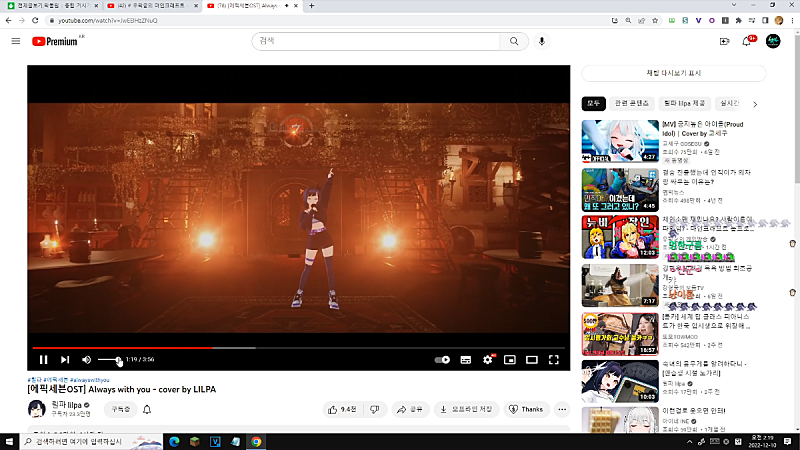The height and width of the screenshot is (450, 800).
Task: Send a Thanks to the creator
Action: 526,409
